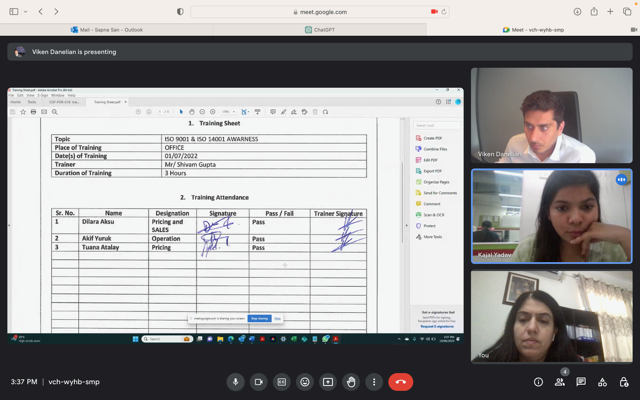This screenshot has width=640, height=400.
Task: Click the Safari privacy shield icon
Action: (x=180, y=11)
